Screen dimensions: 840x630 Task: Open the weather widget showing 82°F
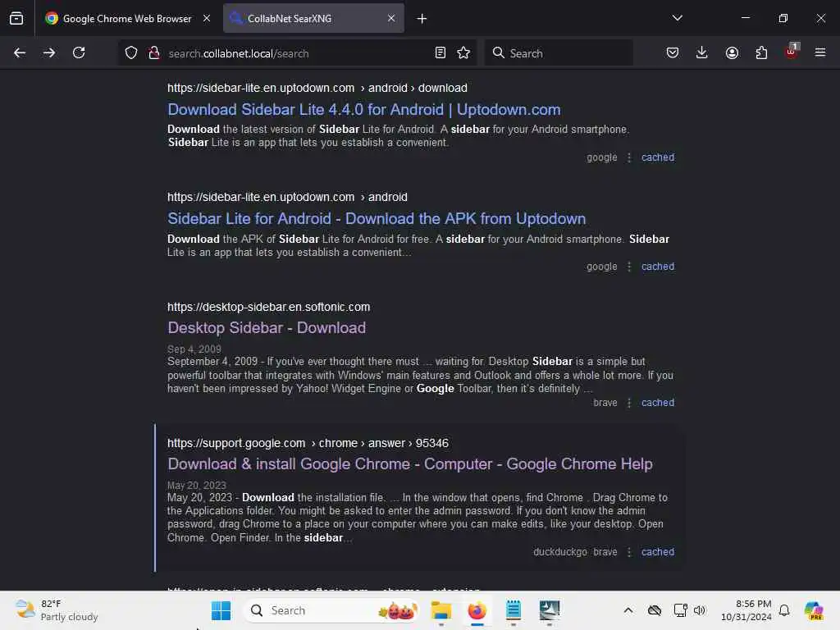tap(57, 610)
